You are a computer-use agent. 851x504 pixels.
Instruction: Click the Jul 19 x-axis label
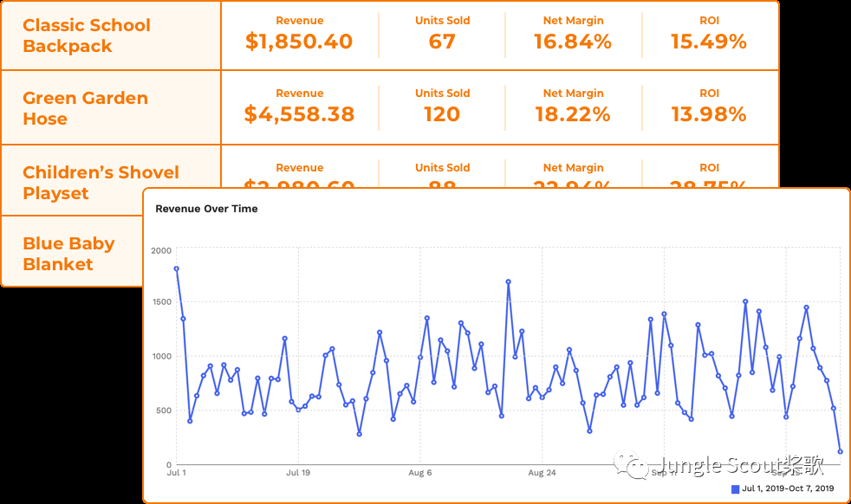298,474
